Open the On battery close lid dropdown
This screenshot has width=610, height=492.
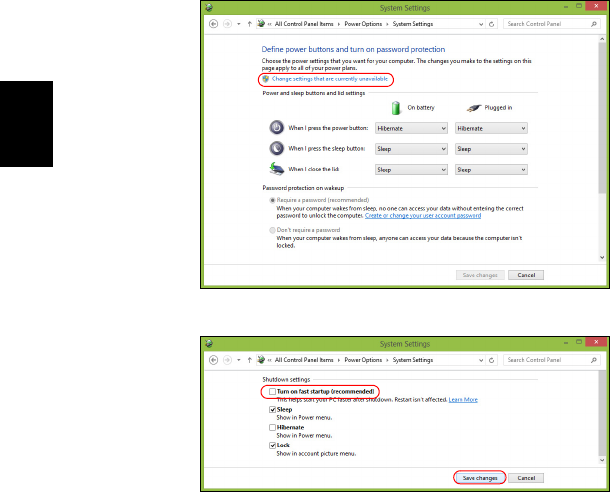click(x=411, y=170)
